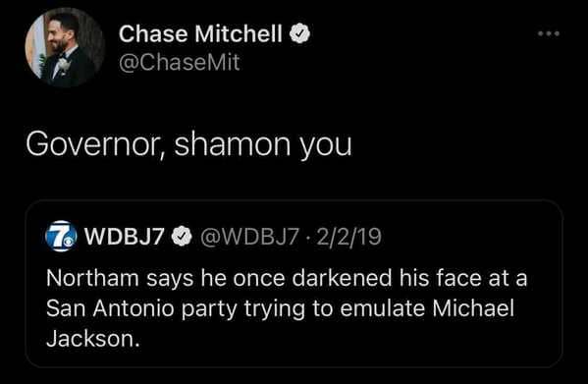Click the word "Michael" in quoted tweet

click(473, 308)
